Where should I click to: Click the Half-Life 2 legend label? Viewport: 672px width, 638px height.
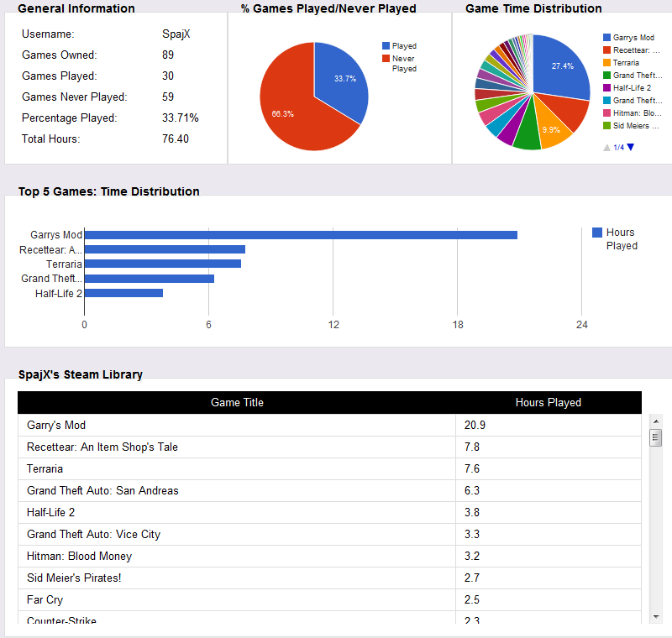[633, 88]
